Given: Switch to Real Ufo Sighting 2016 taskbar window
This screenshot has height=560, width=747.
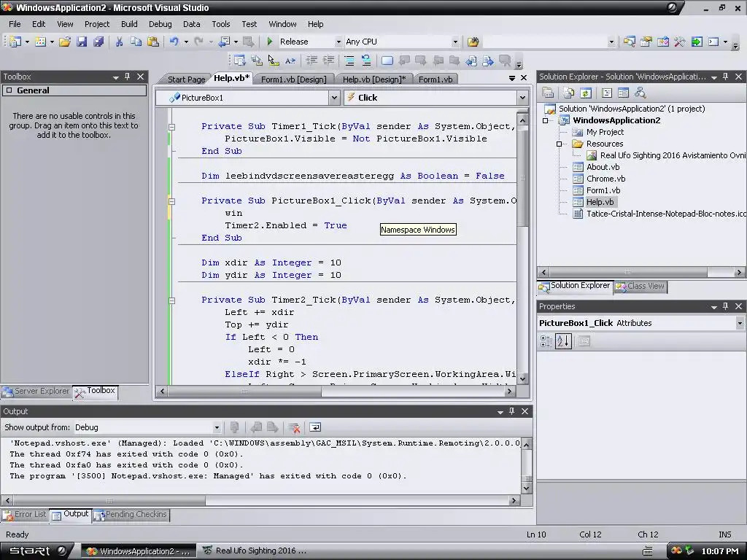Looking at the screenshot, I should pos(255,551).
